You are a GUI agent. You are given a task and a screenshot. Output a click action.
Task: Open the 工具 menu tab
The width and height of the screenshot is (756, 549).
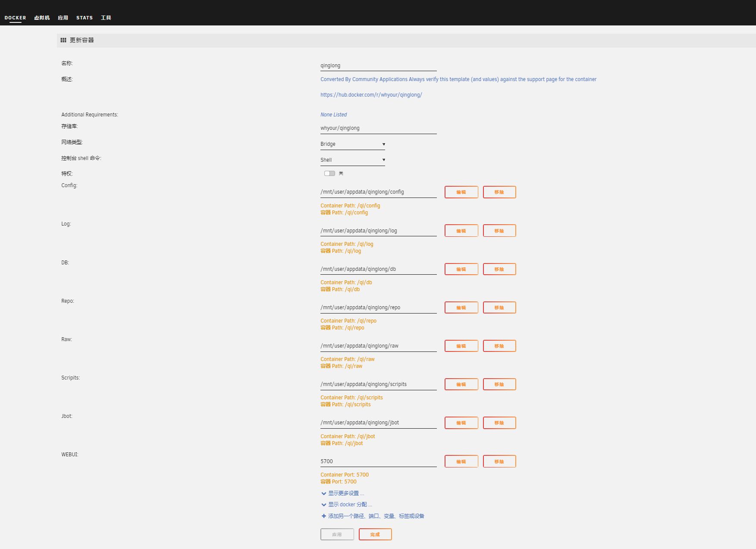coord(106,18)
